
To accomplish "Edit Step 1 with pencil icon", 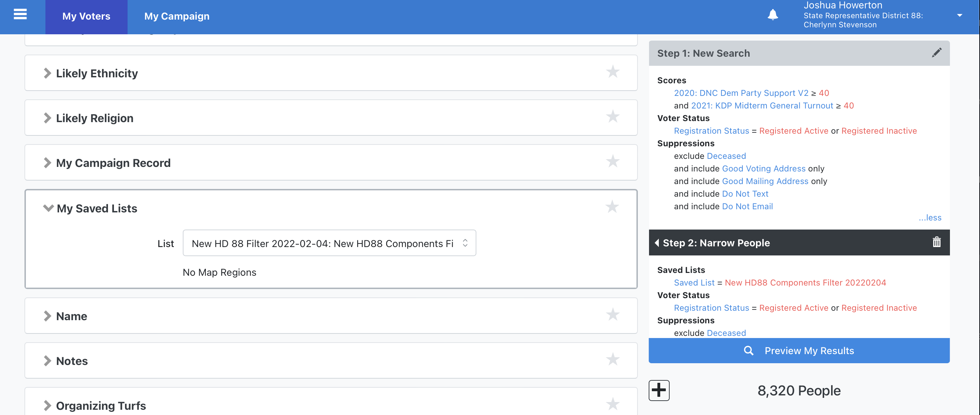I will tap(936, 53).
